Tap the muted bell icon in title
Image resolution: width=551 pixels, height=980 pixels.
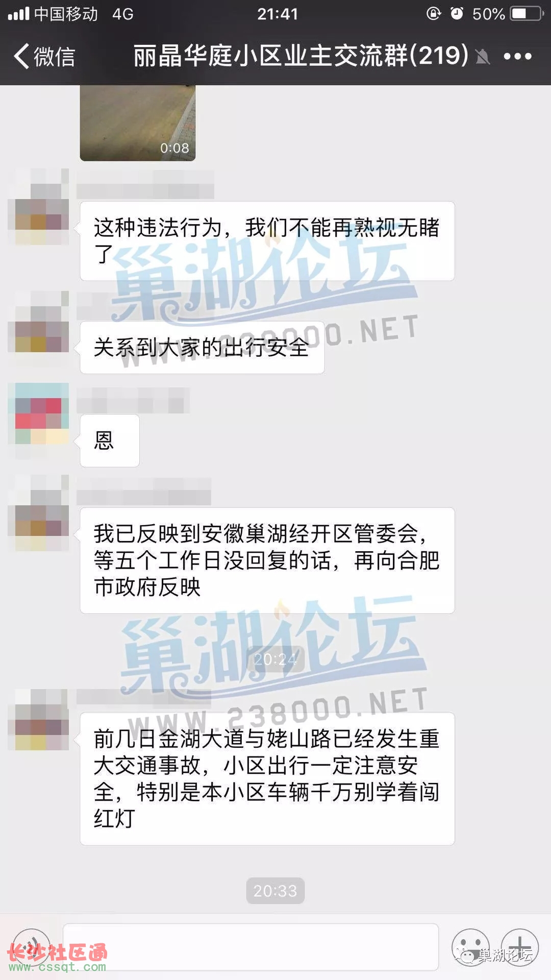(x=482, y=57)
